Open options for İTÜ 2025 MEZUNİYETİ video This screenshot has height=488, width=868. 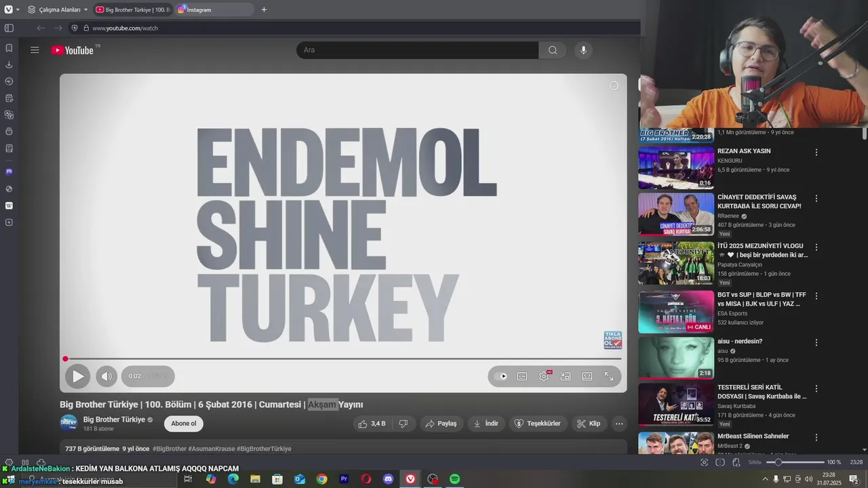(816, 247)
